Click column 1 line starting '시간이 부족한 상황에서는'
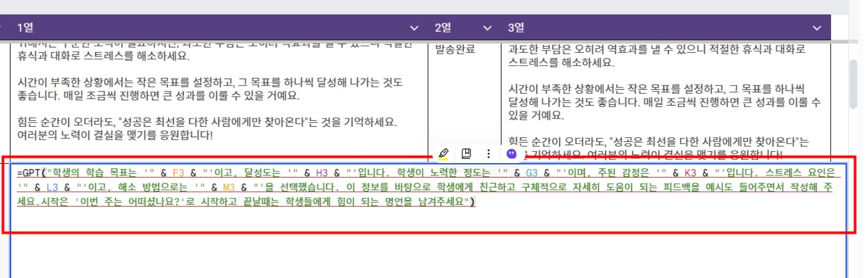868x278 pixels. point(210,83)
